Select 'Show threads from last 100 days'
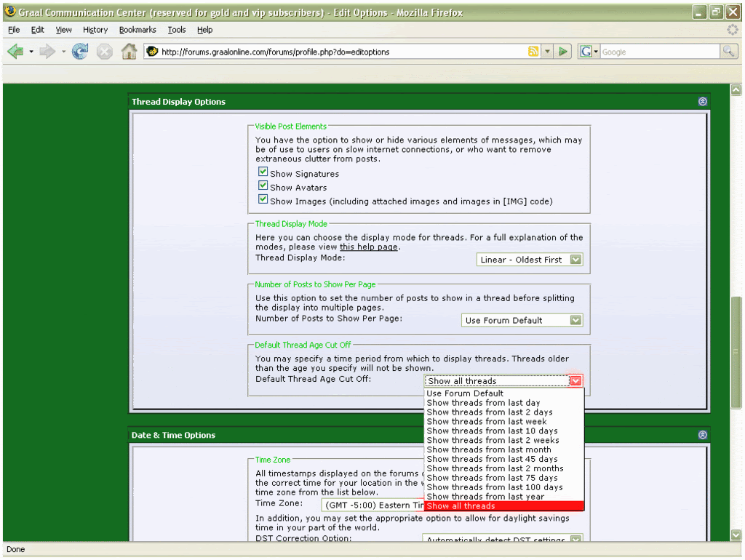The height and width of the screenshot is (560, 745). click(503, 487)
